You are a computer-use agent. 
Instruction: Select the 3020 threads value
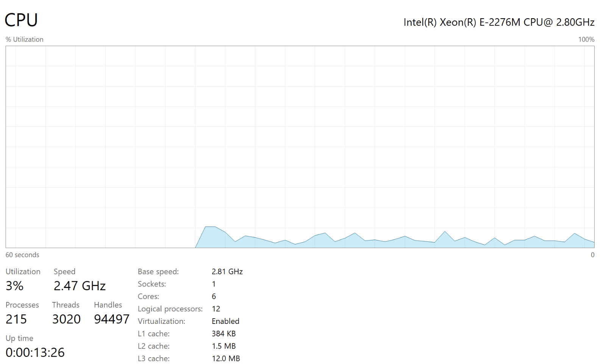coord(66,319)
